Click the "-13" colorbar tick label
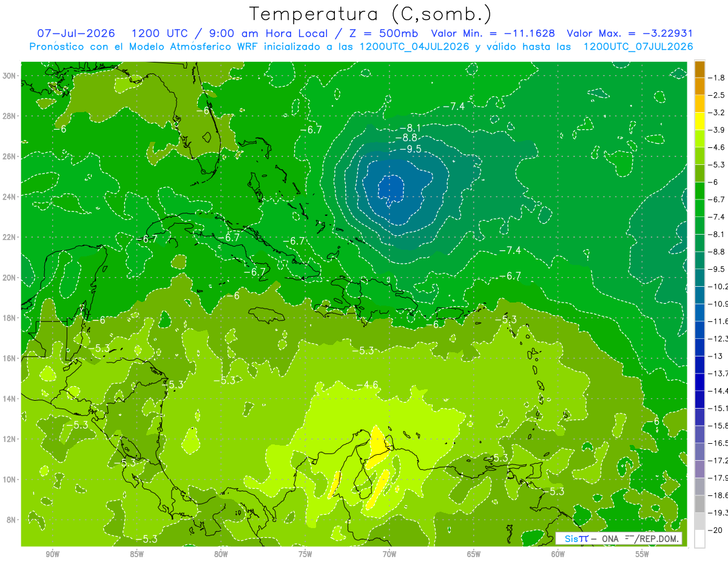728x562 pixels. click(x=716, y=356)
